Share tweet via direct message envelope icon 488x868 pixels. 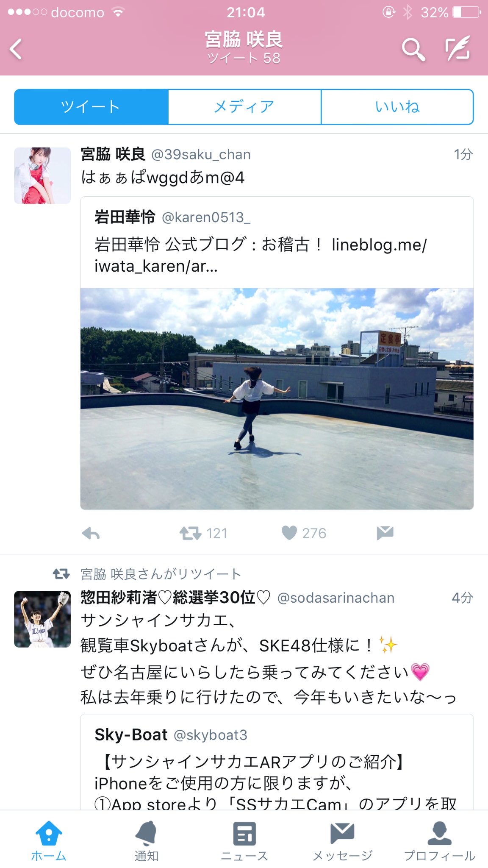[x=385, y=533]
